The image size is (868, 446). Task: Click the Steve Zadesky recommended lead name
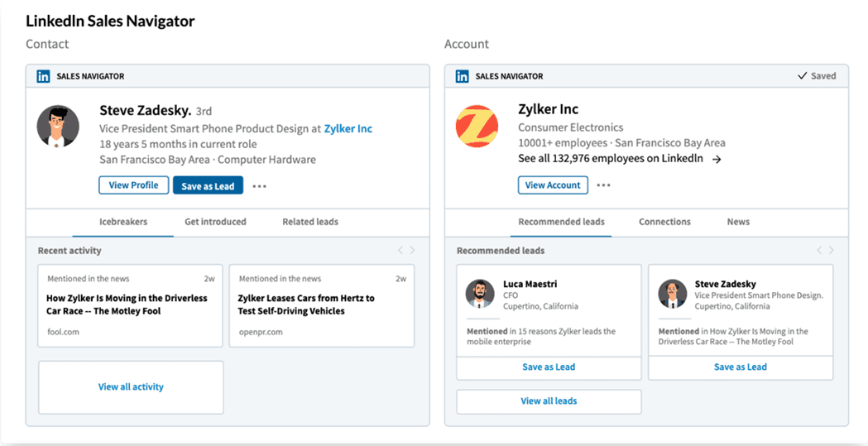[x=725, y=285]
